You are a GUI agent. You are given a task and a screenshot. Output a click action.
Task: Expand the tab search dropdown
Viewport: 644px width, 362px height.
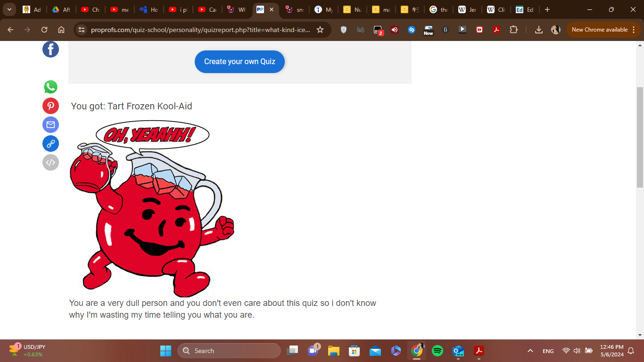(x=9, y=9)
